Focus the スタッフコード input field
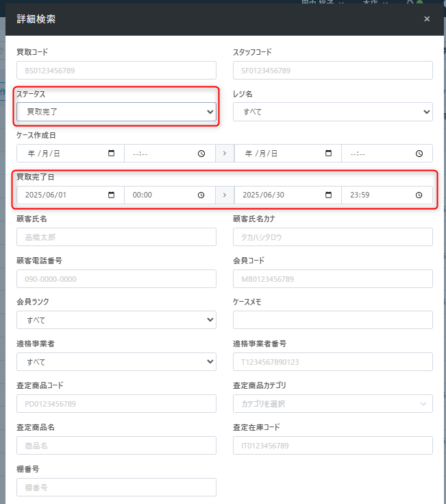 (x=333, y=70)
